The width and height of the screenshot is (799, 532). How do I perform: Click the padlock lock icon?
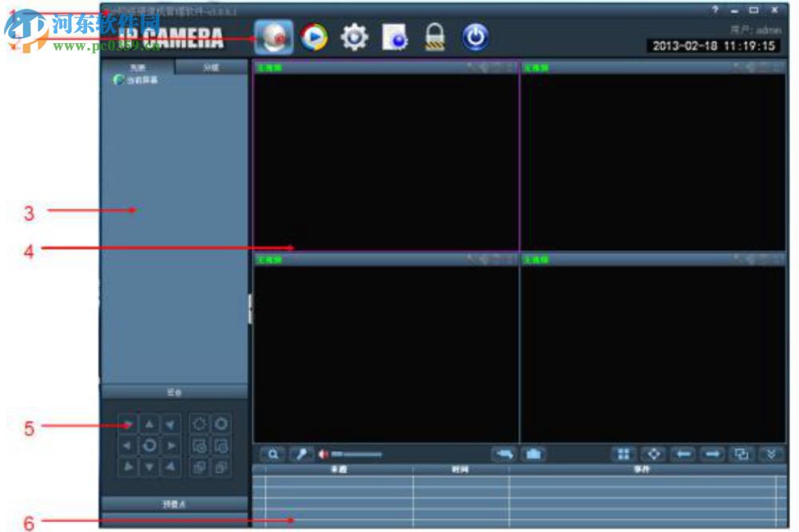tap(435, 38)
